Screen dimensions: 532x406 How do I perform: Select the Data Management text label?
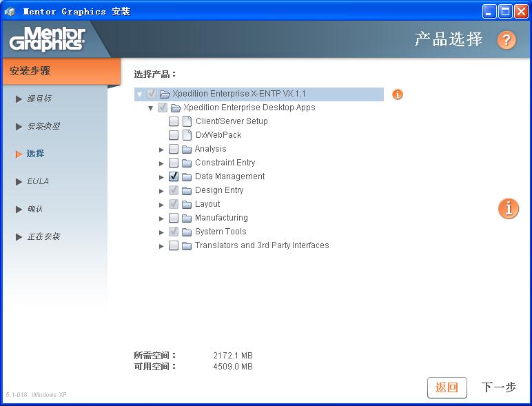point(229,176)
